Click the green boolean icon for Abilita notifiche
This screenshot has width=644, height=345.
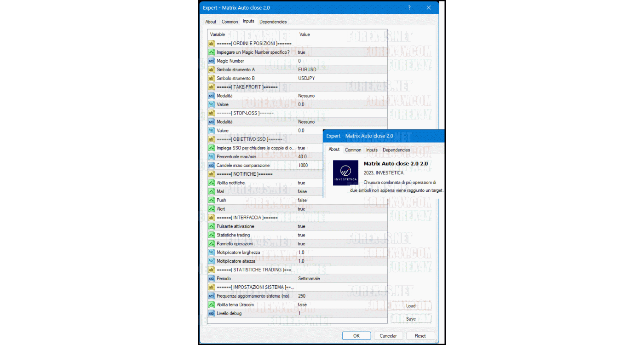pos(212,183)
